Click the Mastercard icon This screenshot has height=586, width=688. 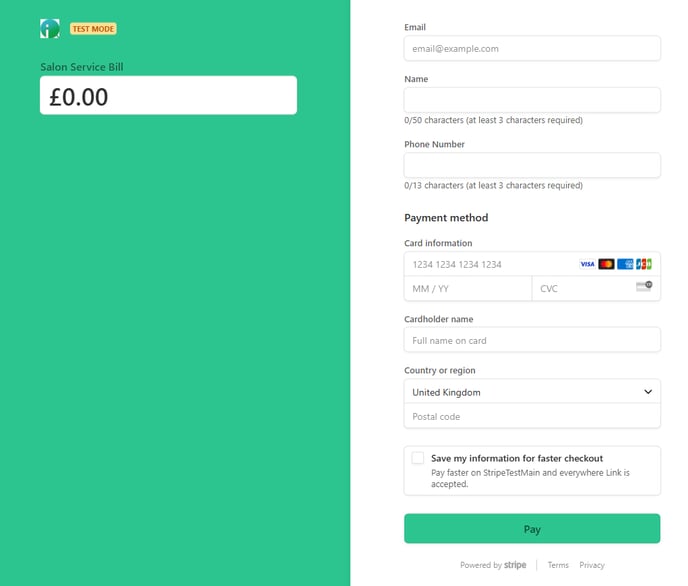click(x=606, y=264)
